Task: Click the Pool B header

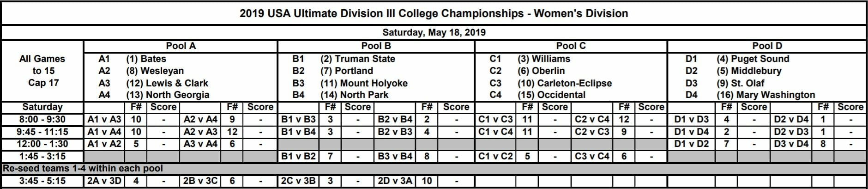Action: click(376, 46)
